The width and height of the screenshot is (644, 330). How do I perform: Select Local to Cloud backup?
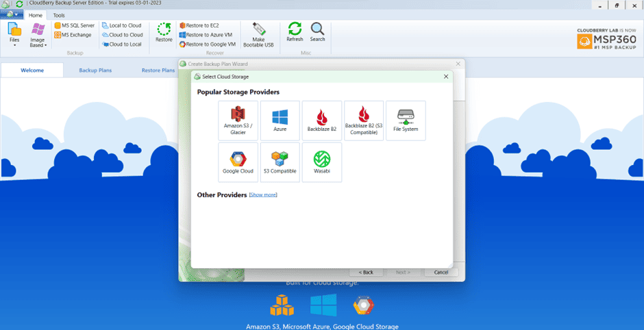[122, 25]
